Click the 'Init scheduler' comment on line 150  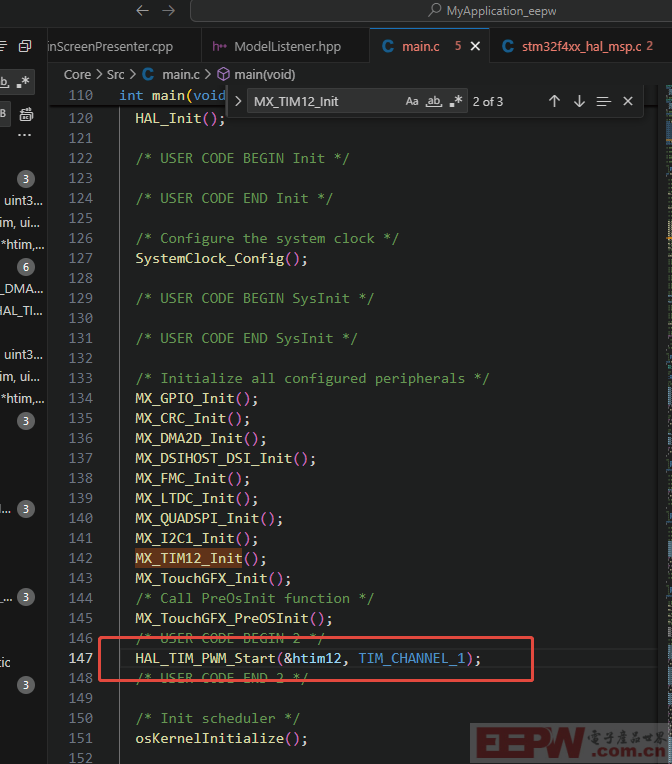217,718
